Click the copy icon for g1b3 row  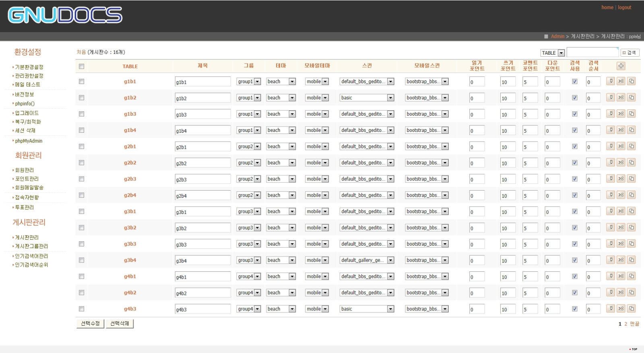632,114
